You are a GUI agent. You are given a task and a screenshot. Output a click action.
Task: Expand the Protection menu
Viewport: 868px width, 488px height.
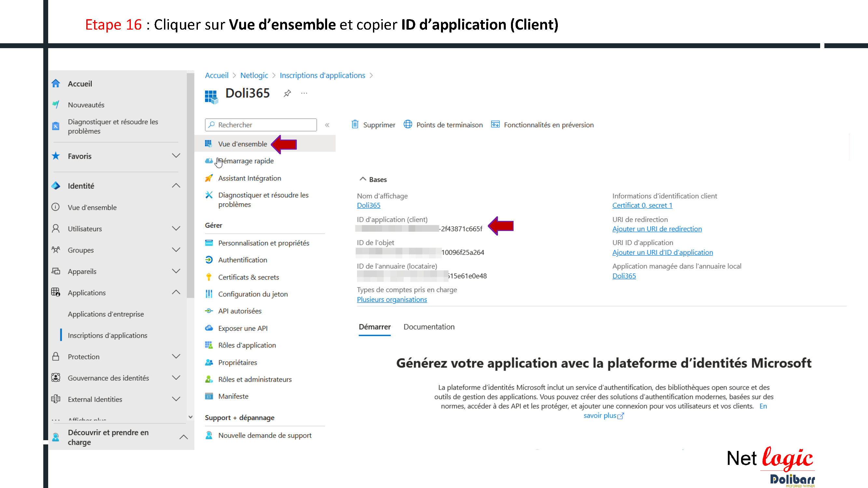(x=176, y=357)
